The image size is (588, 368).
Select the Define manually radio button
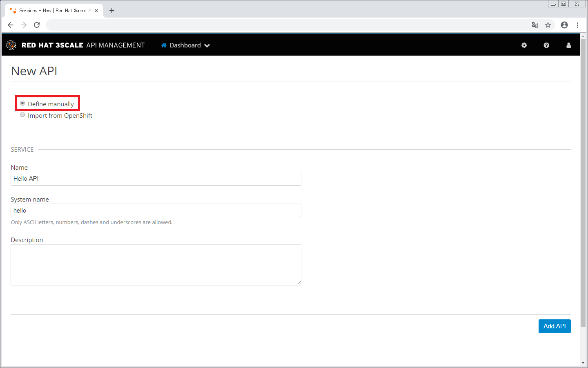(x=22, y=103)
